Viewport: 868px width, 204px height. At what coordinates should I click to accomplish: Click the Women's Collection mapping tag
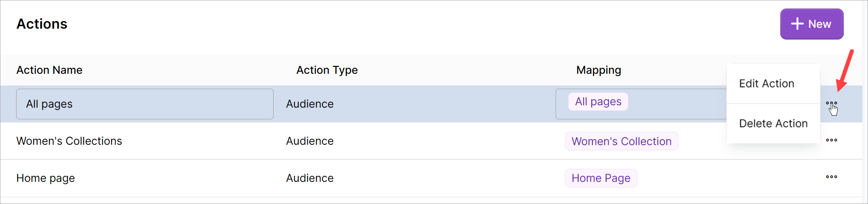(x=621, y=141)
